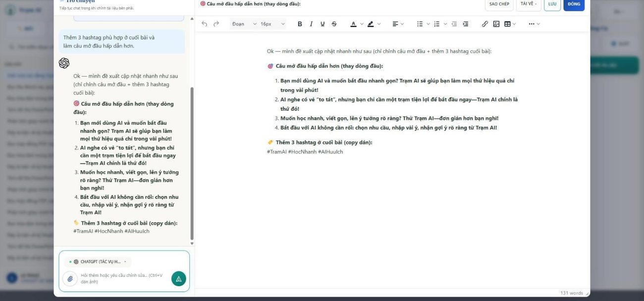Attach a file with paperclip icon
Screen dimensions: 644x301
70,279
